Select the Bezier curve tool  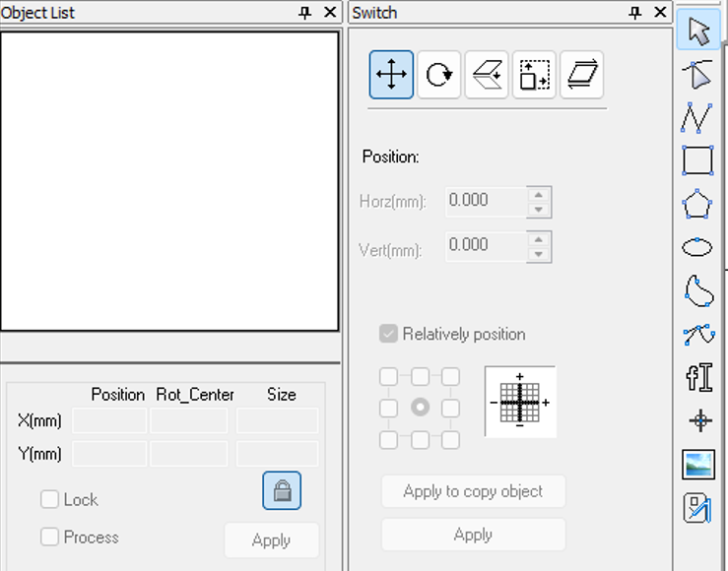point(698,334)
